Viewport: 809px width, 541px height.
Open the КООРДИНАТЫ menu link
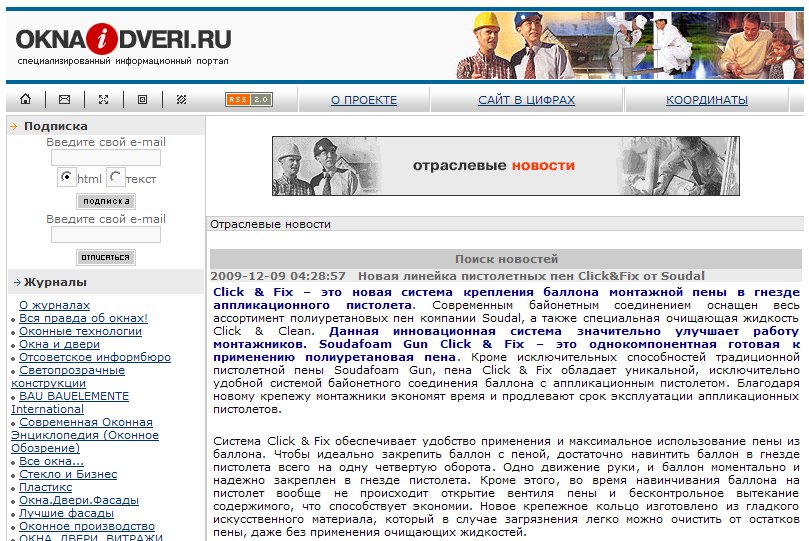pos(707,100)
